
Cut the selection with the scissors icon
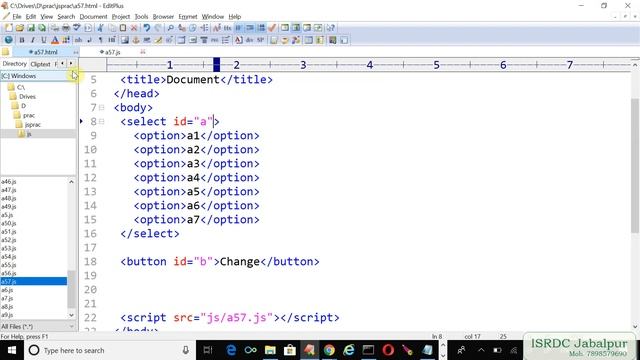(x=100, y=28)
